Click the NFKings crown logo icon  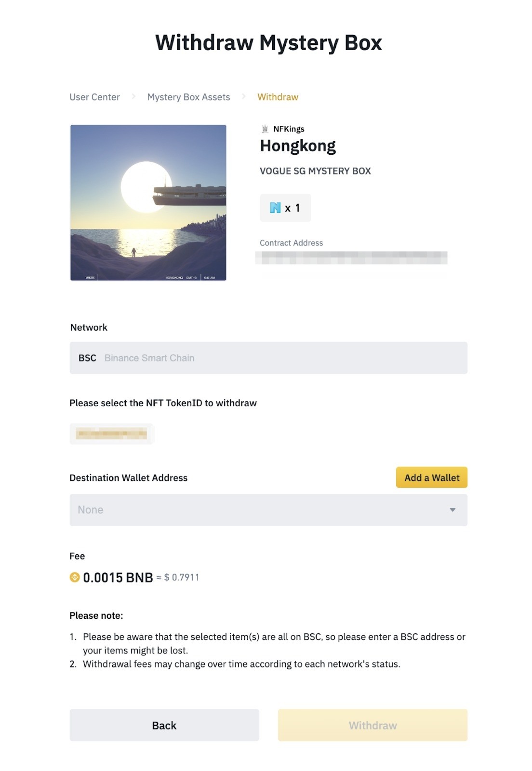[265, 129]
